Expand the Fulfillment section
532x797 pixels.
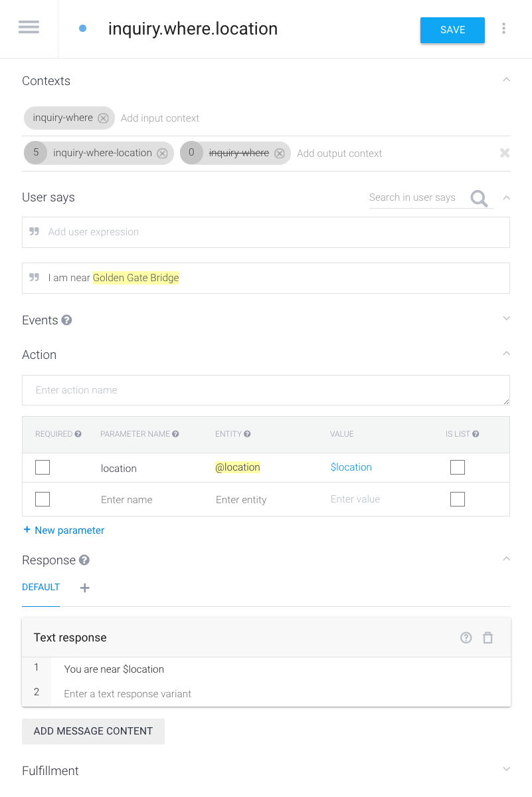tap(506, 768)
